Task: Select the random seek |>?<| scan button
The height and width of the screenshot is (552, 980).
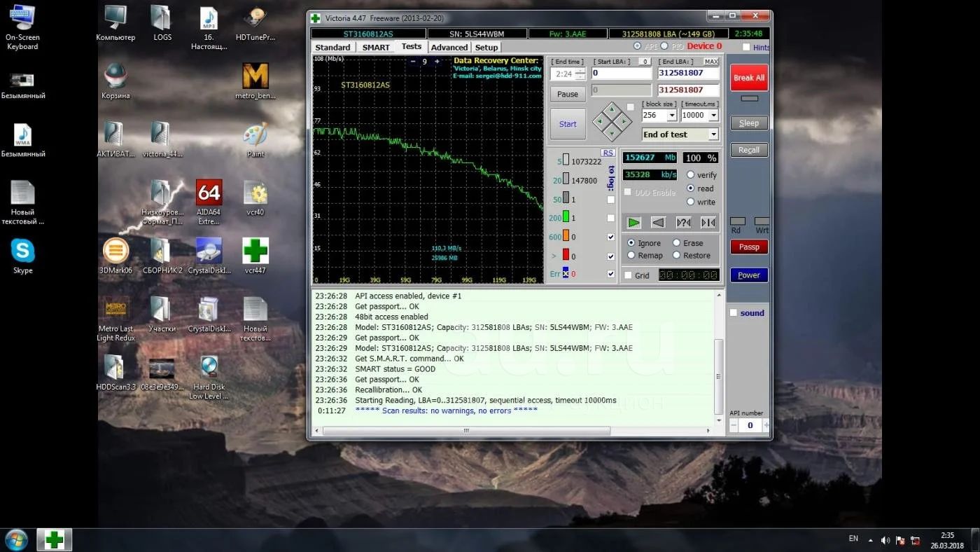Action: tap(683, 223)
